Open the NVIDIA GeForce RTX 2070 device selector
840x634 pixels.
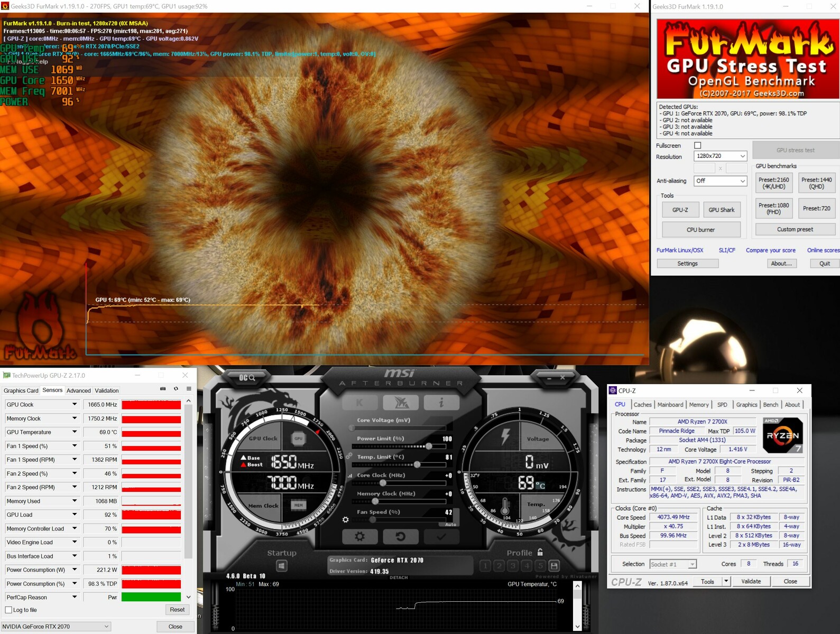pos(56,627)
